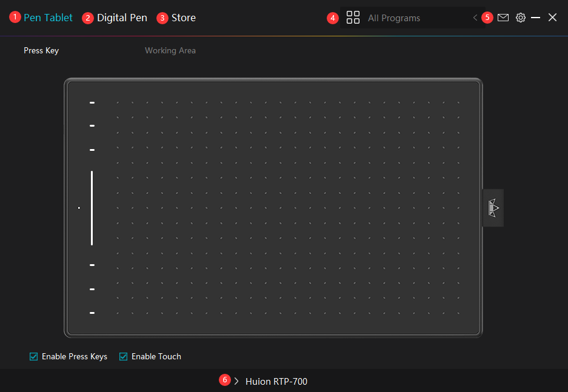Image resolution: width=568 pixels, height=392 pixels.
Task: Select the Press Key section
Action: point(41,50)
